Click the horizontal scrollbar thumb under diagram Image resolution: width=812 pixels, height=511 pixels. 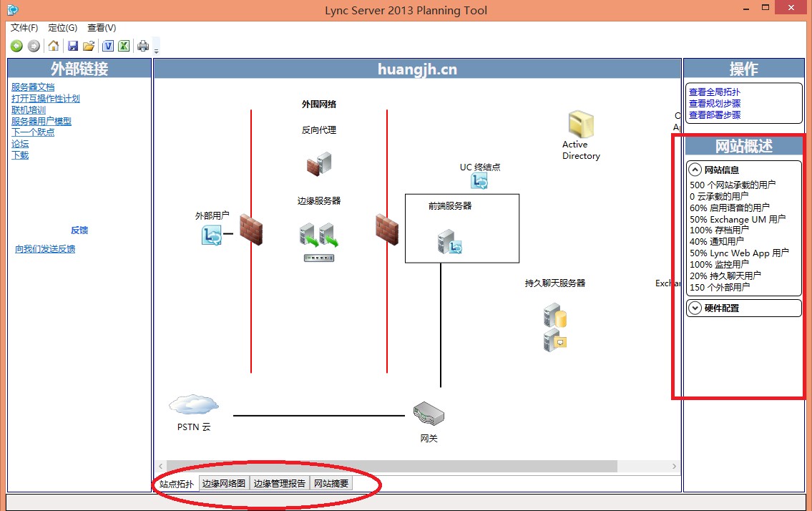391,466
